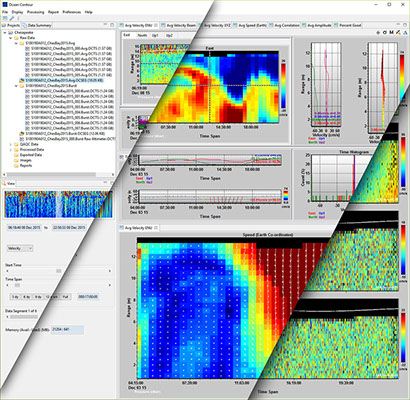Open the File menu
The height and width of the screenshot is (400, 410).
point(5,12)
